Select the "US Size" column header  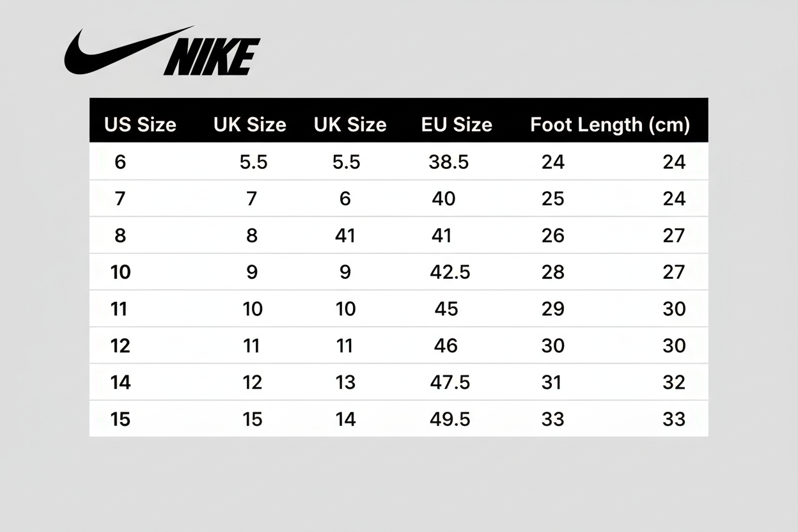(140, 124)
